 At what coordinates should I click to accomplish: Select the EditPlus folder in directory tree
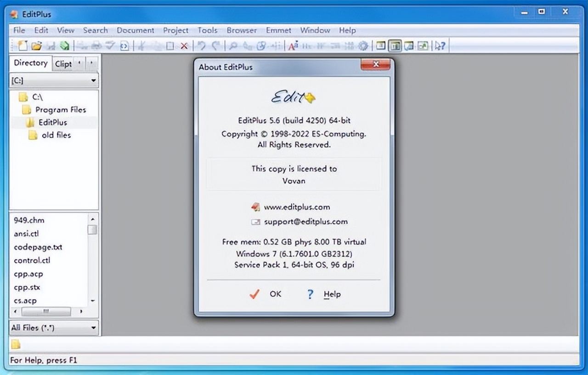click(52, 122)
